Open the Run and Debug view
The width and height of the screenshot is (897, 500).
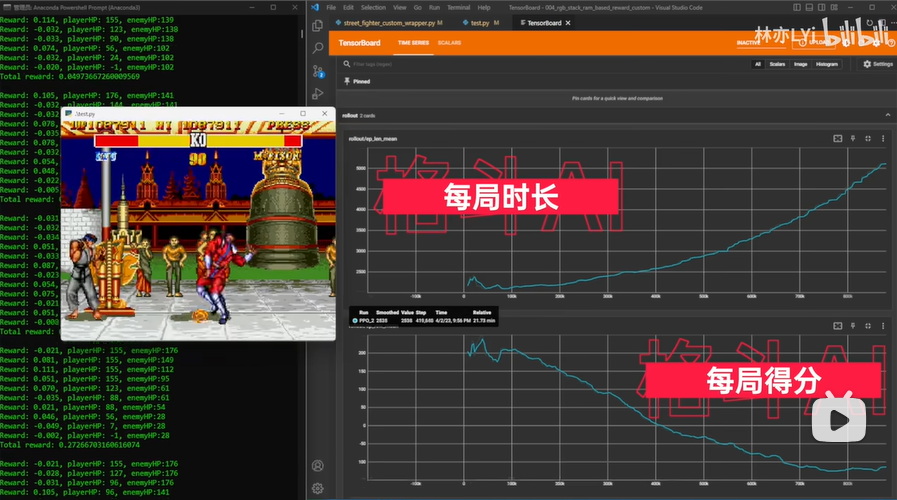click(317, 94)
